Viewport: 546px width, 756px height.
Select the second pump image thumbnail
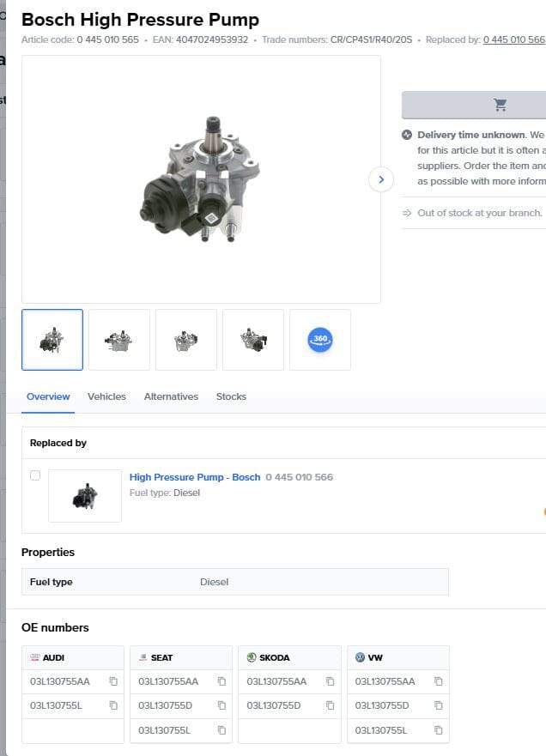[119, 340]
